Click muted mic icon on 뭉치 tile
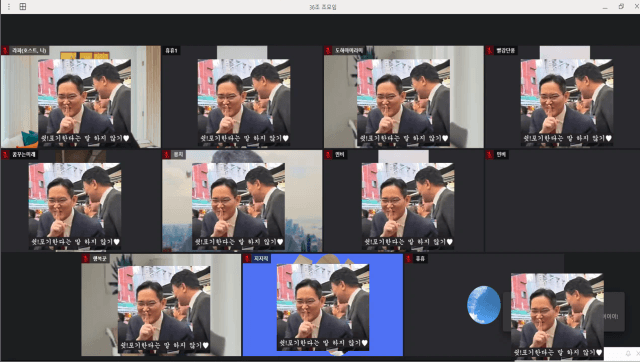Image resolution: width=640 pixels, height=362 pixels. [166, 155]
